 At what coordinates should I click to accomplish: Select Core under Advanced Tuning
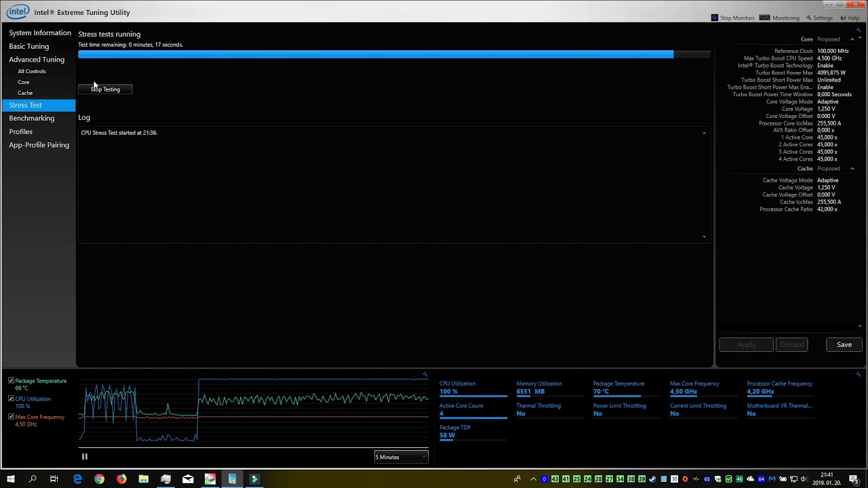(x=24, y=82)
